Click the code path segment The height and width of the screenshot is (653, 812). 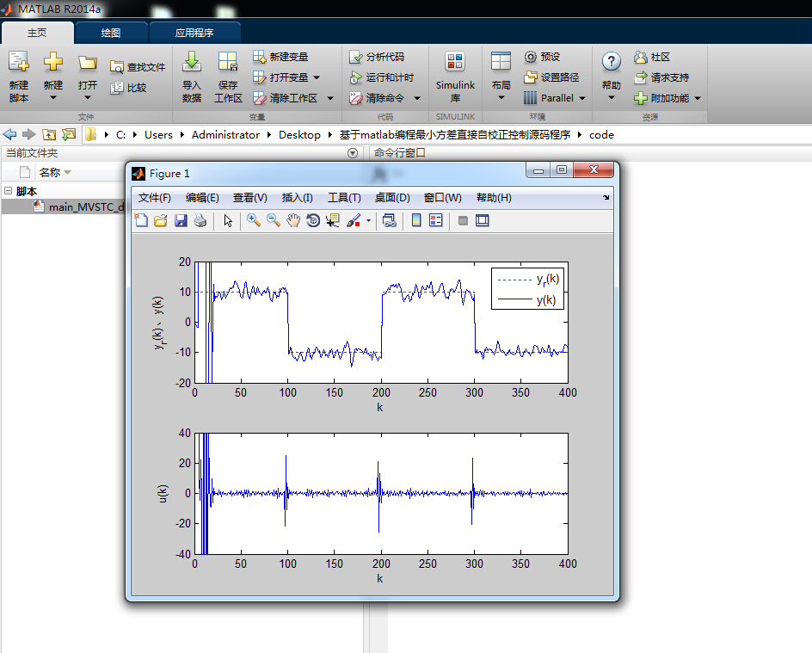601,134
